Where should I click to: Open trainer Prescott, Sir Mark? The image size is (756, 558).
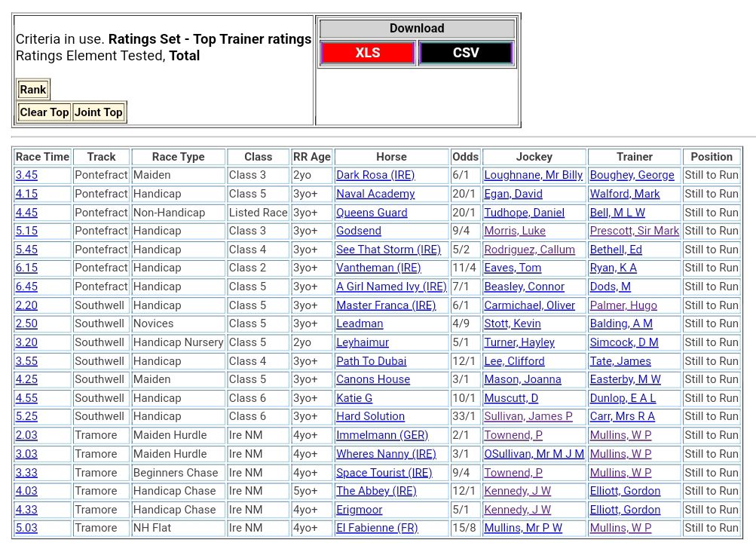[634, 231]
